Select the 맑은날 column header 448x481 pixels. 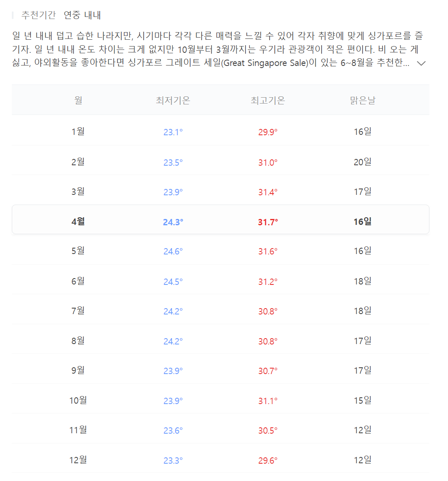pyautogui.click(x=362, y=100)
